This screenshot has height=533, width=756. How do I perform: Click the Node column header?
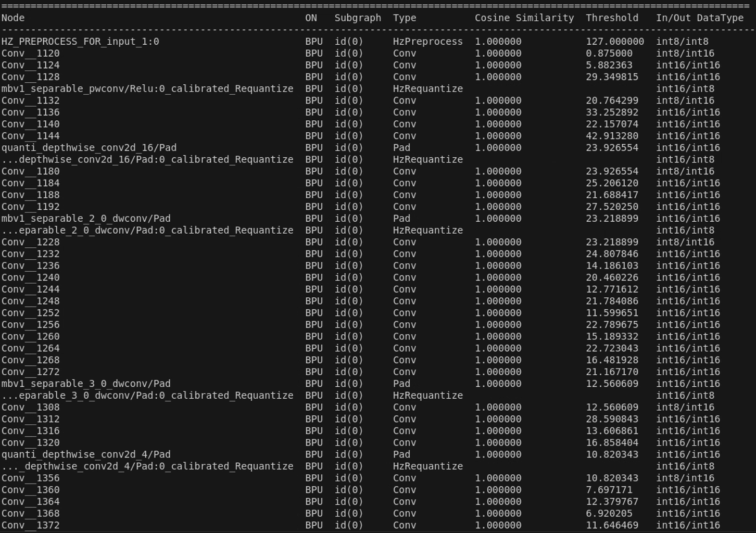13,18
